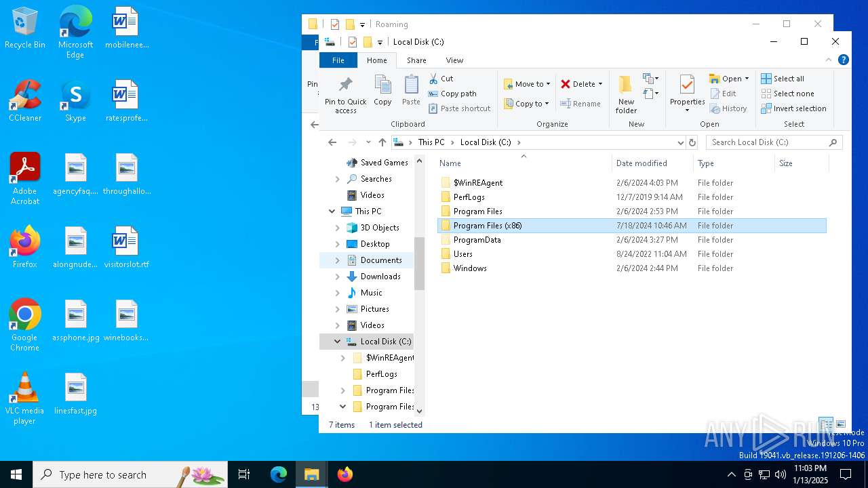Expand the Open button dropdown arrow
Viewport: 868px width, 488px height.
pos(747,79)
